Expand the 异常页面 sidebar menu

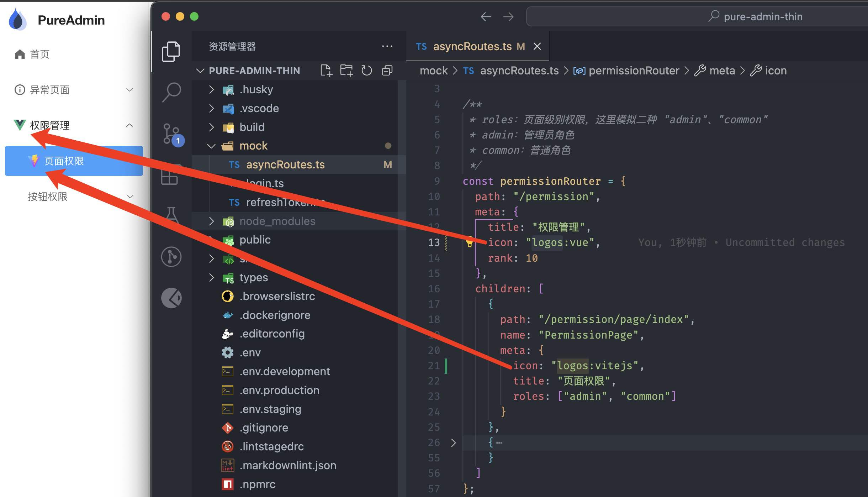click(129, 90)
